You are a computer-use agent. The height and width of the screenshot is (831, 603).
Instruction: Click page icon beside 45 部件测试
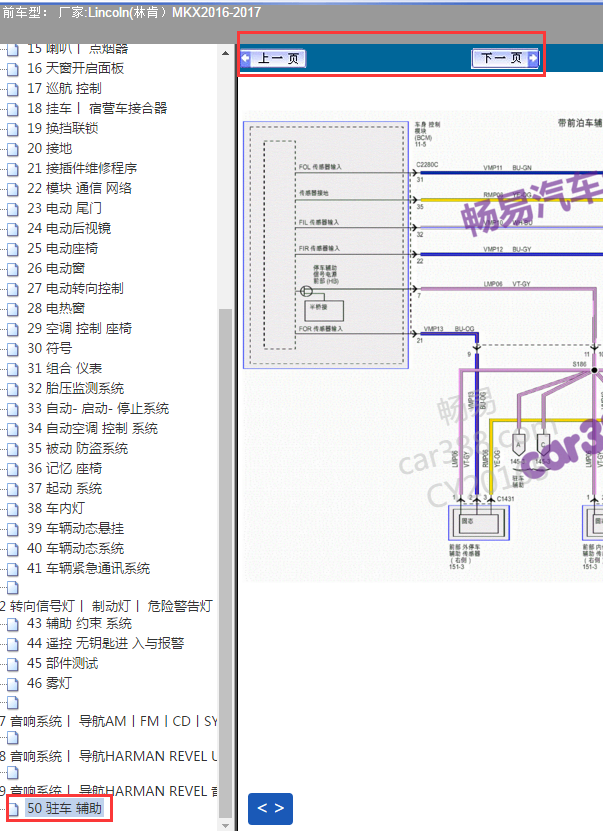pyautogui.click(x=13, y=665)
